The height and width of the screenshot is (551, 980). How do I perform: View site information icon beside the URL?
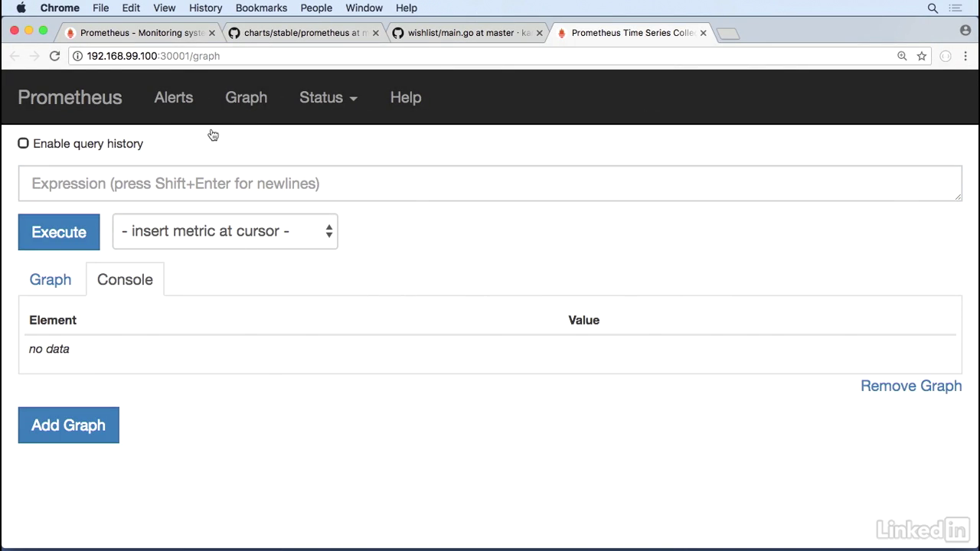[77, 56]
